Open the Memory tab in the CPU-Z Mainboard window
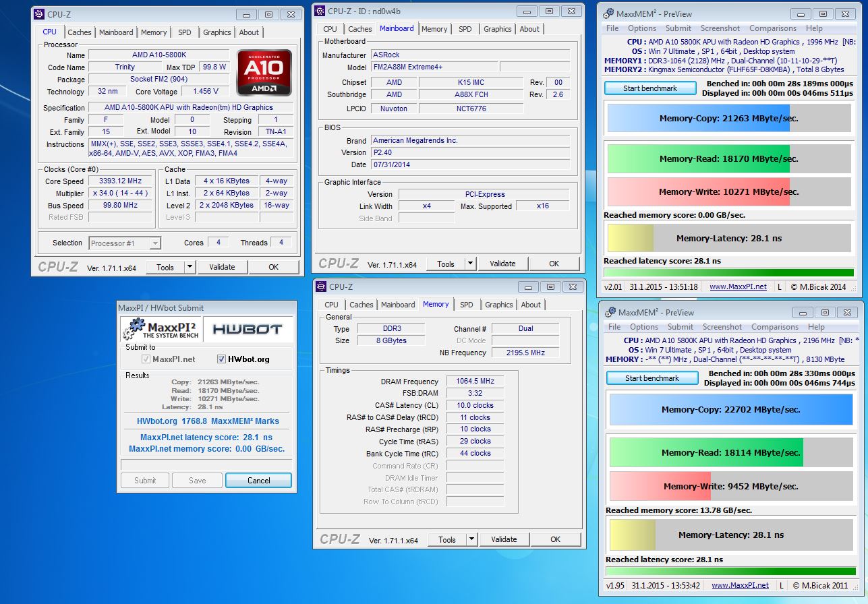This screenshot has width=868, height=604. 434,29
